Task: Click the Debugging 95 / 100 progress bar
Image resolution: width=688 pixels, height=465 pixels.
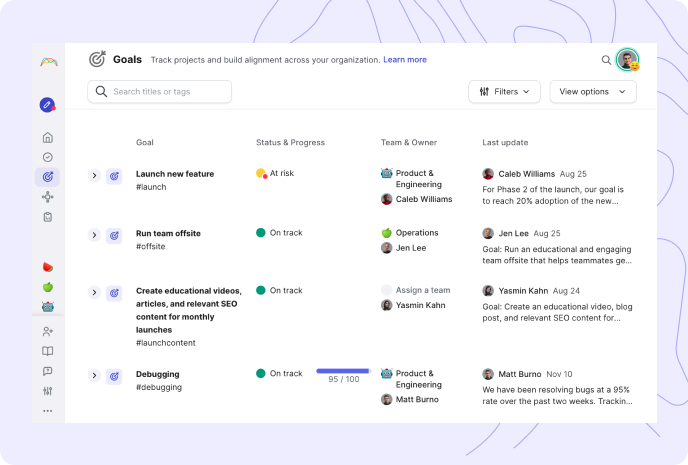Action: tap(344, 371)
